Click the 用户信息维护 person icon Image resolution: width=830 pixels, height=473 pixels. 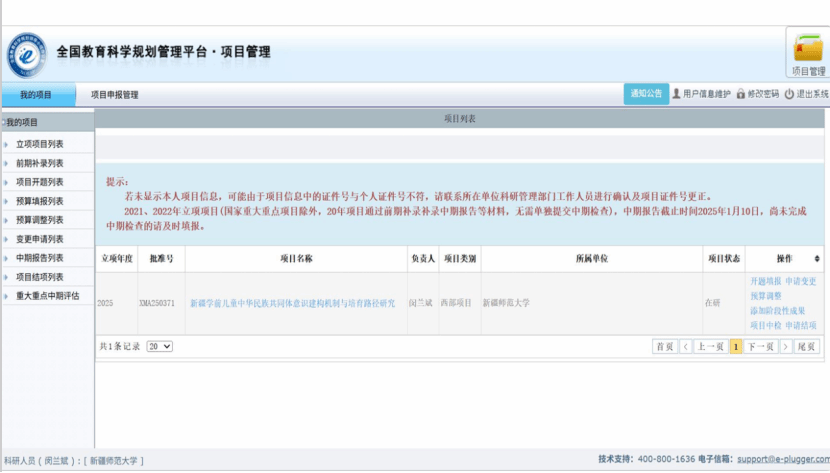click(x=677, y=94)
